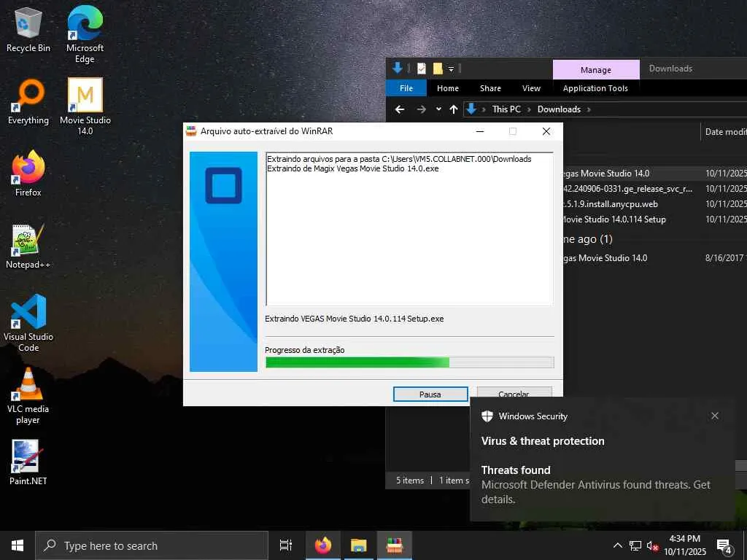
Task: Minimize the WinRAR self-extracting window
Action: pos(480,131)
